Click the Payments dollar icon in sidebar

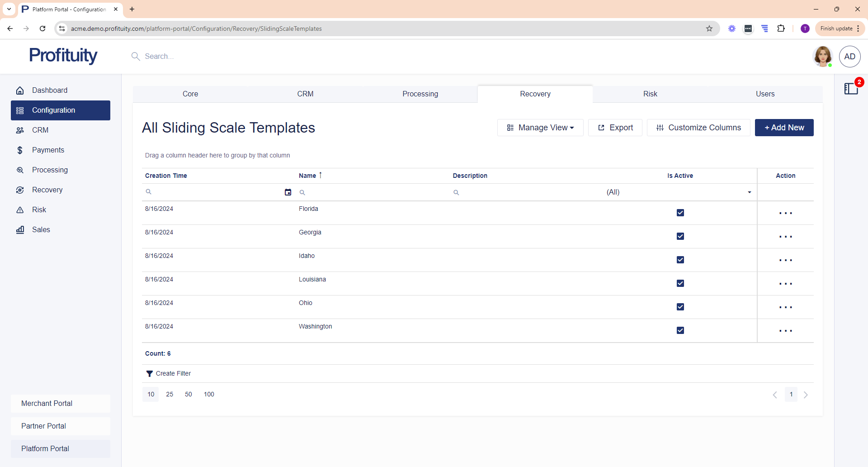pyautogui.click(x=20, y=150)
